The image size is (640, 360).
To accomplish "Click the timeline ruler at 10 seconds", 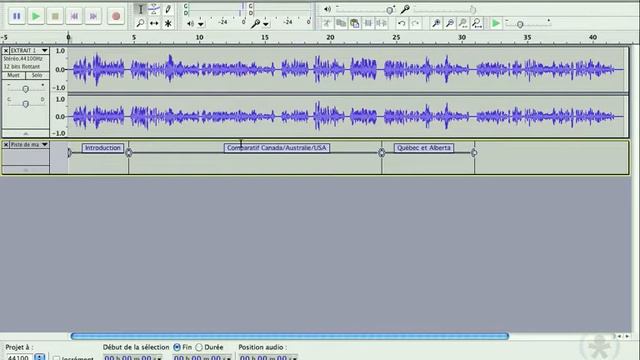I will click(200, 38).
